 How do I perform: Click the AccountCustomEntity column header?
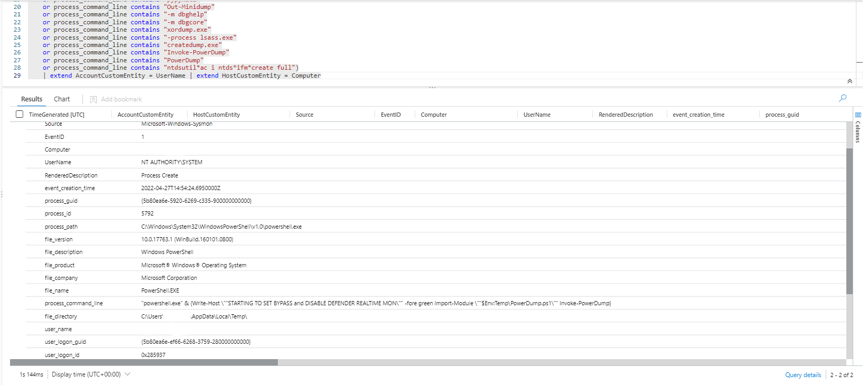pyautogui.click(x=145, y=115)
